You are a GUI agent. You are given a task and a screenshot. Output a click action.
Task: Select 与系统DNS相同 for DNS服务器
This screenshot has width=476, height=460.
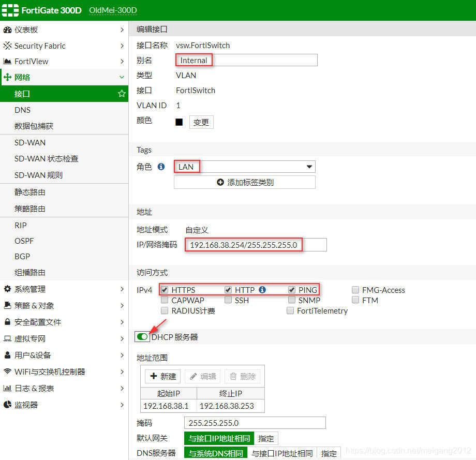click(x=216, y=453)
